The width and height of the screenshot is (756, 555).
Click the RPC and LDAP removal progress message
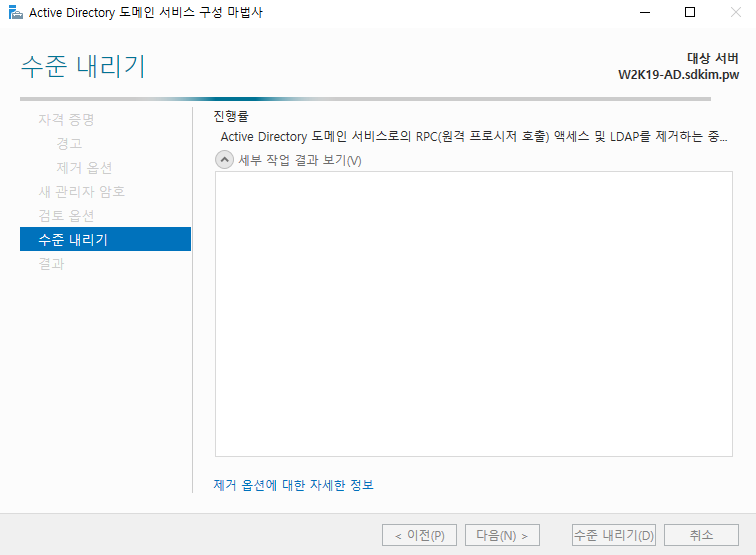[x=474, y=136]
